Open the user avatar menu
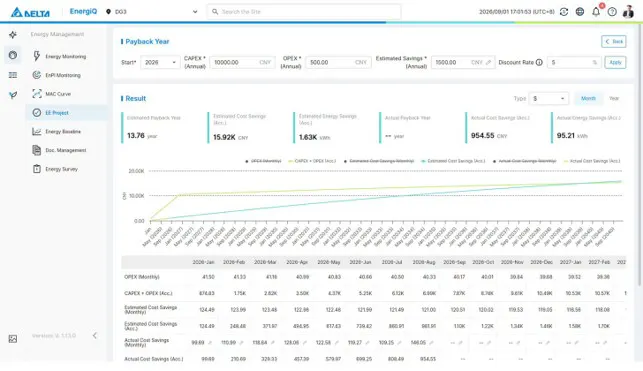 [x=628, y=12]
